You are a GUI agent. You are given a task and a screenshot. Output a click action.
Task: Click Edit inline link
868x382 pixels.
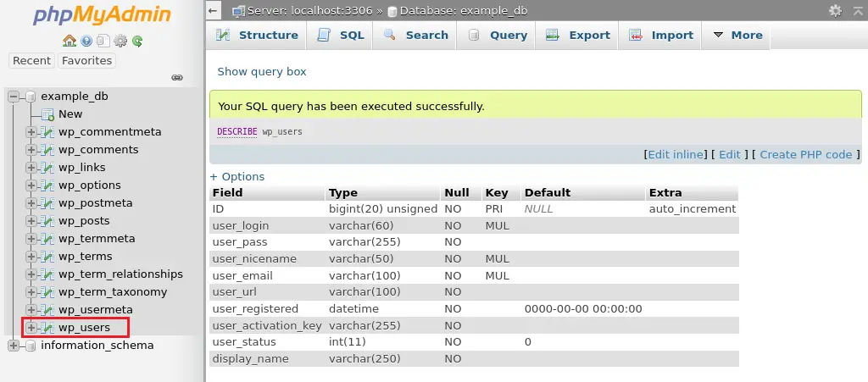tap(676, 154)
